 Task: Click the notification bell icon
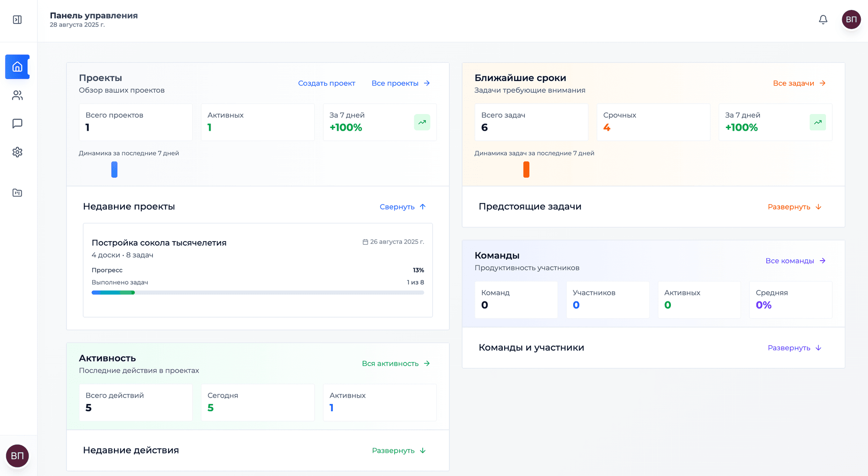823,19
